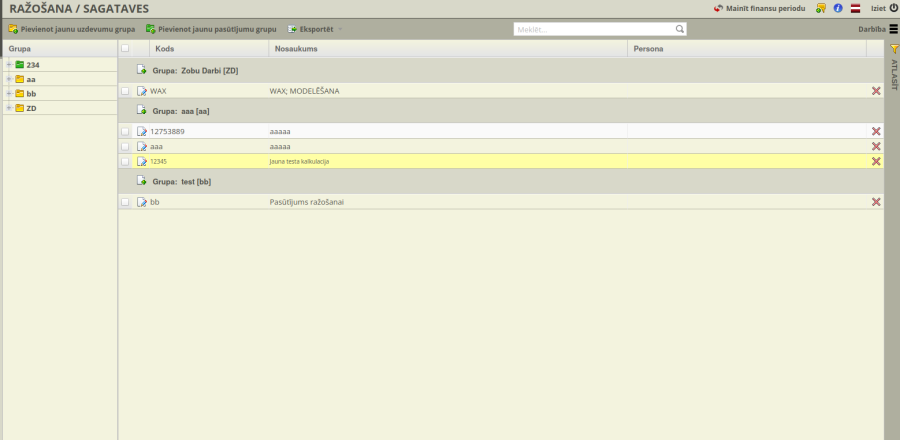
Task: Delete the 12753889 row with the red X
Action: pyautogui.click(x=876, y=131)
